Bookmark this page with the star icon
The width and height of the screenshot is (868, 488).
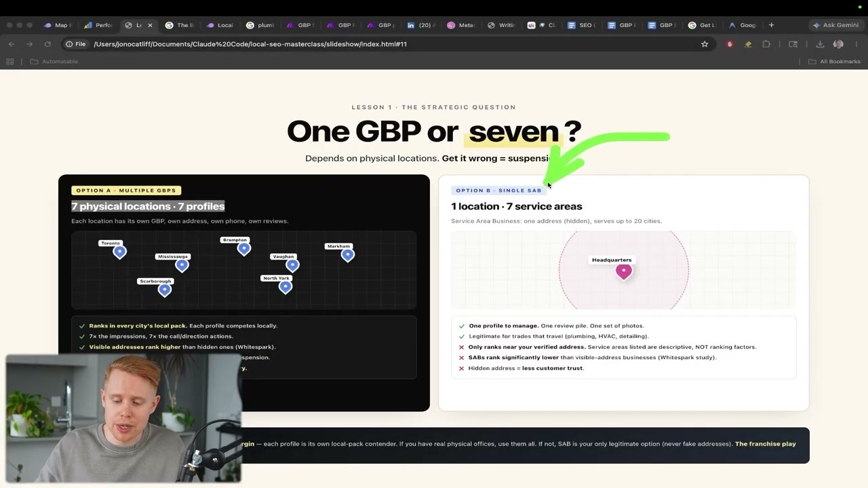pyautogui.click(x=705, y=44)
